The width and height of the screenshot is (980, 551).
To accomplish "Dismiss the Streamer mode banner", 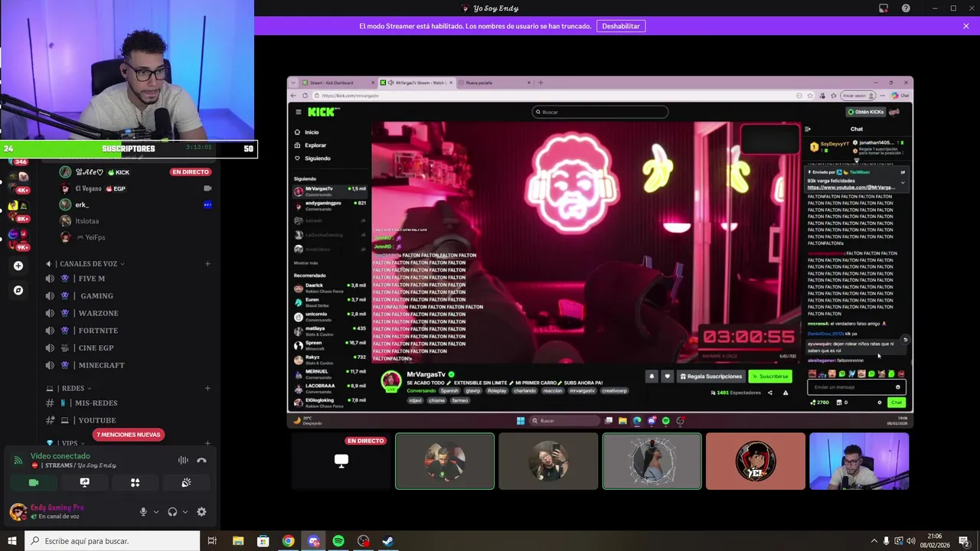I will coord(966,26).
